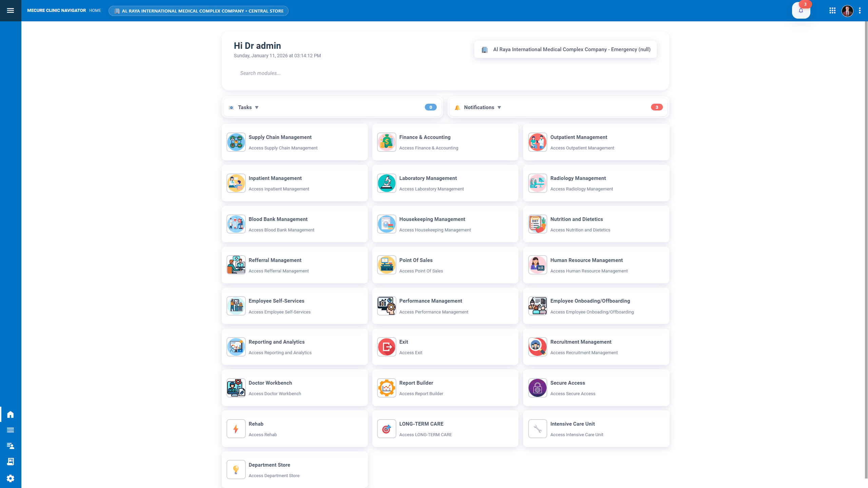Toggle the sidebar menu lines icon
The height and width of the screenshot is (488, 868).
click(x=11, y=430)
